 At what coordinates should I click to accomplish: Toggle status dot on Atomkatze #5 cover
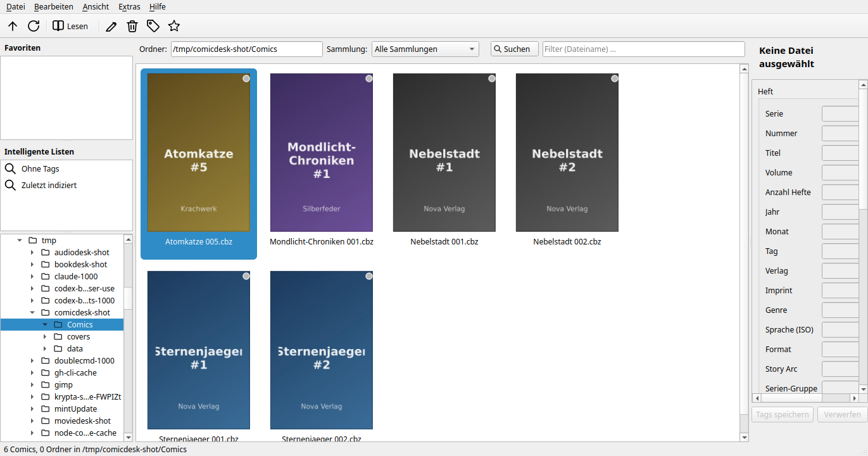pos(246,79)
